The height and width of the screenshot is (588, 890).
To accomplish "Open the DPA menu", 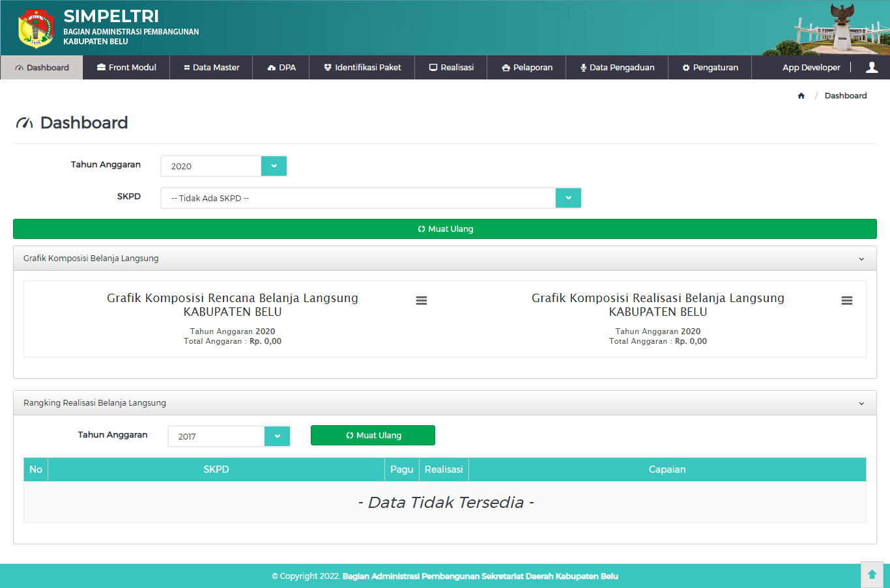I will click(x=281, y=67).
